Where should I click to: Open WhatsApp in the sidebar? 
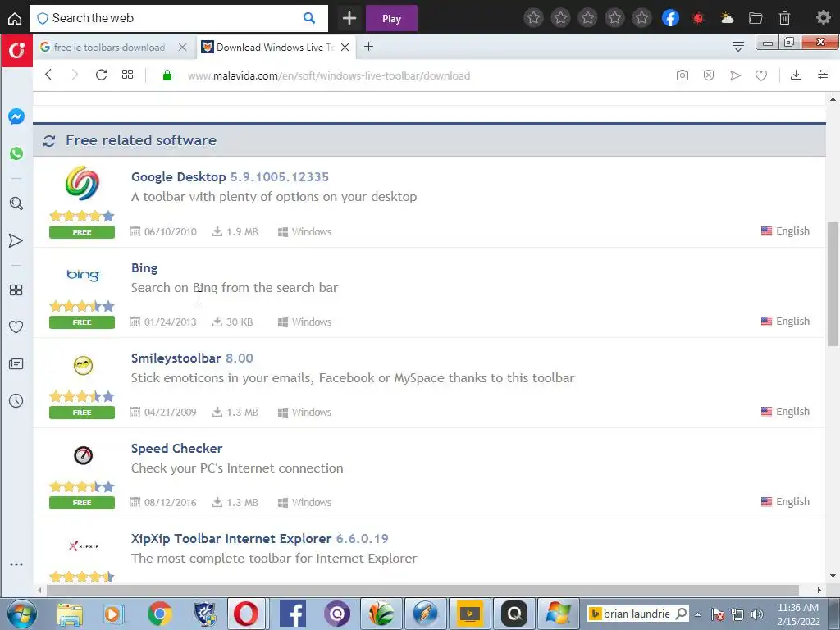tap(16, 153)
